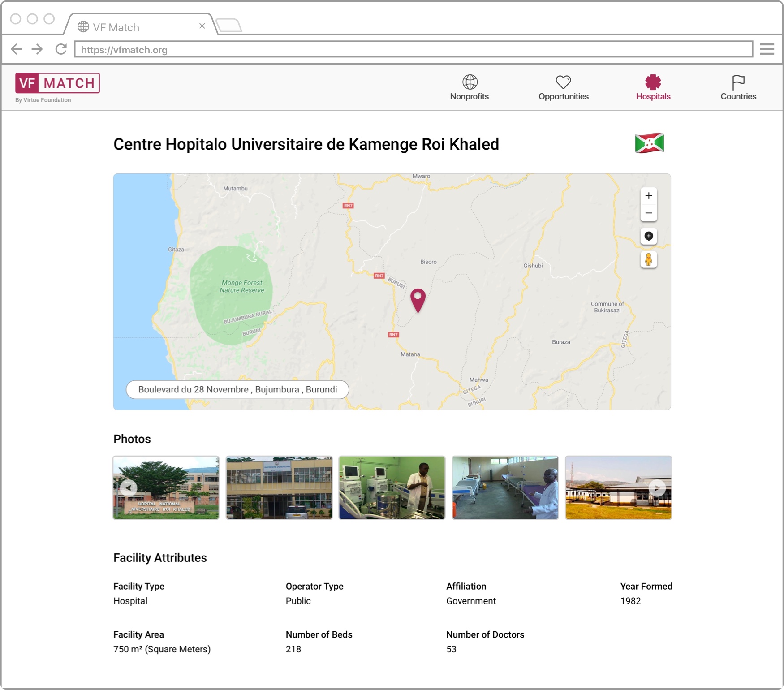Screen dimensions: 784x690
Task: Click the browser URL address field
Action: [413, 50]
